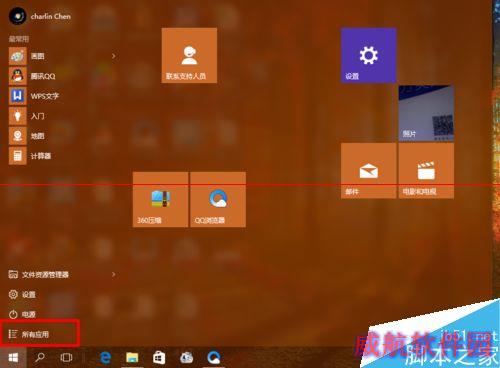Screen dimensions: 500x368
Task: Expand the 画图 jump list arrow
Action: coord(114,56)
